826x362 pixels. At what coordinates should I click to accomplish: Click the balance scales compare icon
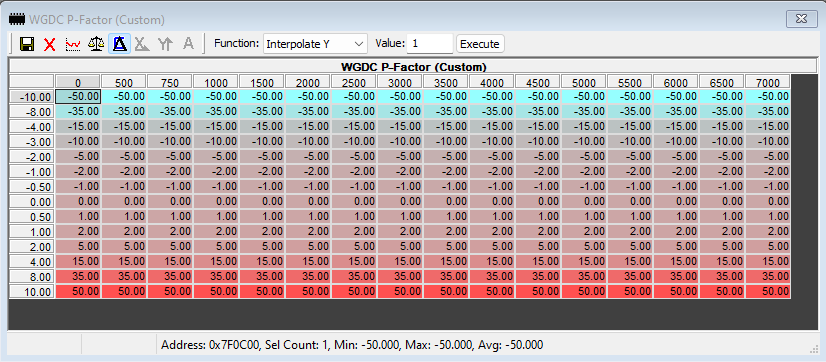pyautogui.click(x=96, y=44)
